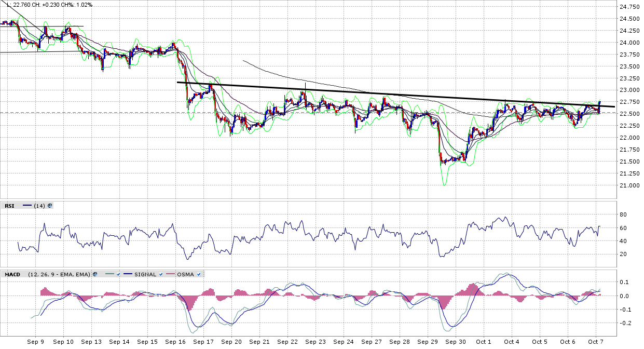The width and height of the screenshot is (644, 349).
Task: Uncheck the SIGNAL line checkbox
Action: click(161, 274)
